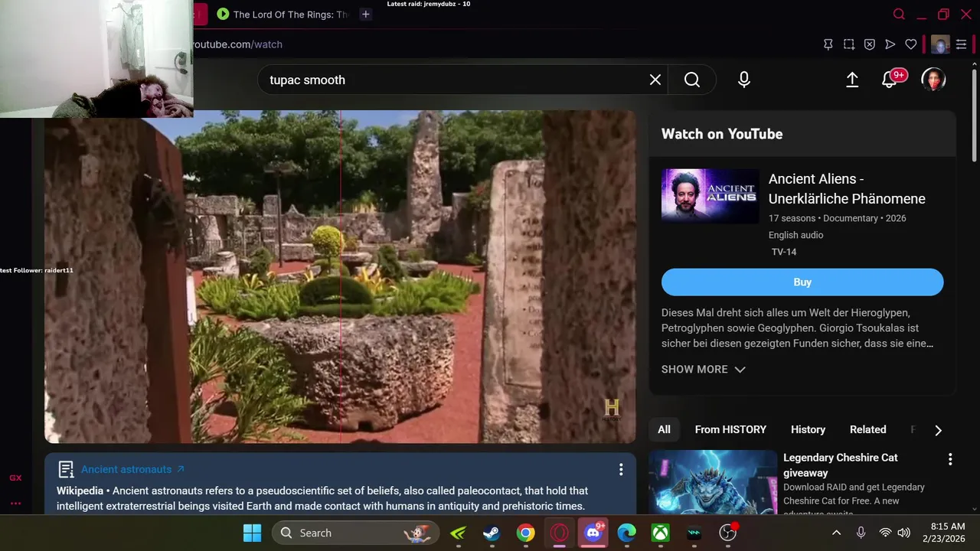Open Opera sidebar three-dots menu
Image resolution: width=980 pixels, height=551 pixels.
[x=15, y=503]
